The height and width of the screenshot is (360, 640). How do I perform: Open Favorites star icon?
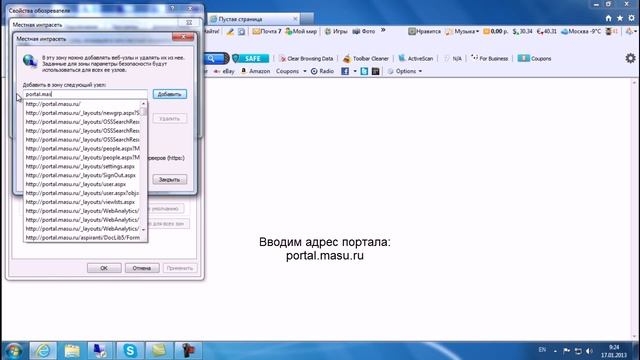coord(620,18)
